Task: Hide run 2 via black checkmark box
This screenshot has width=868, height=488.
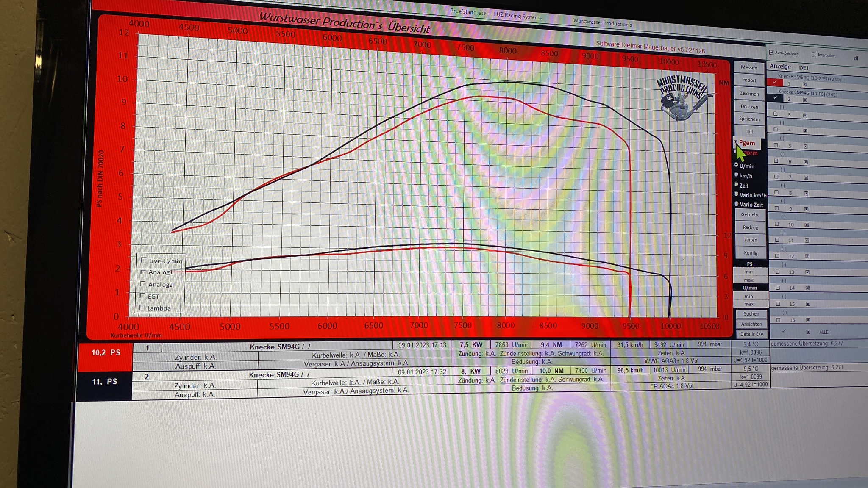Action: [775, 98]
